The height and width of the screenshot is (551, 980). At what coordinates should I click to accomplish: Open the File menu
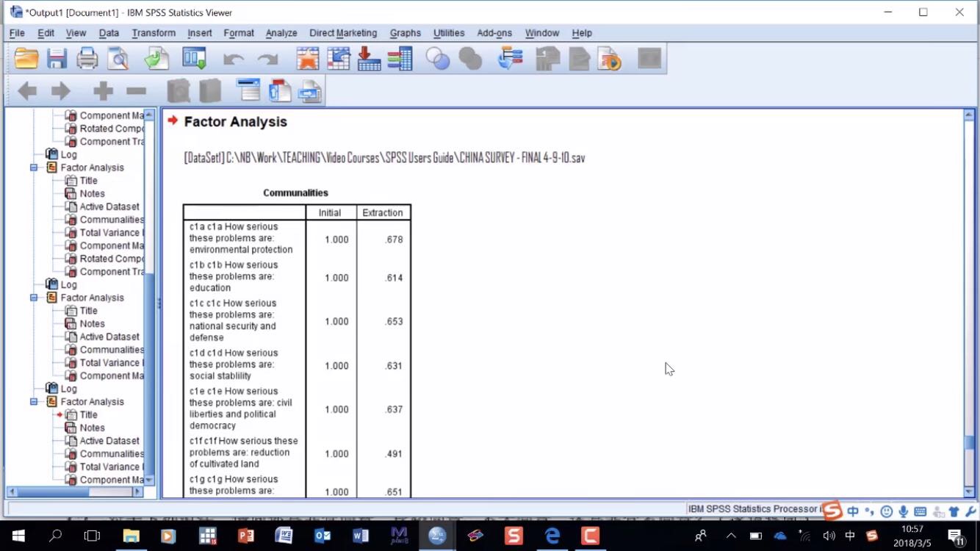pos(17,33)
